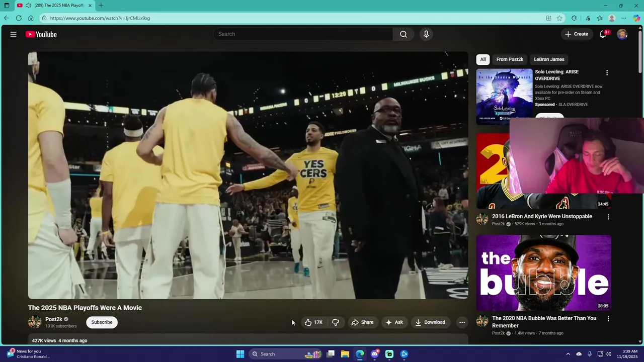Start voice search with the microphone

pyautogui.click(x=426, y=34)
